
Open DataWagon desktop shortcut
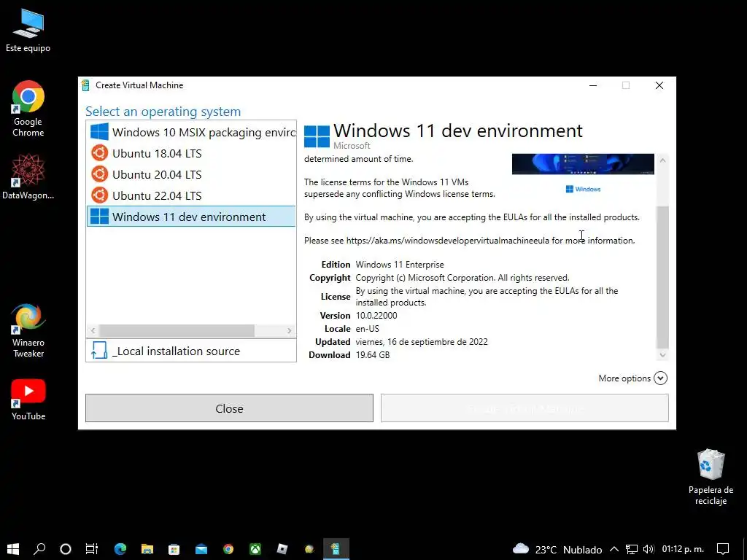(x=28, y=176)
